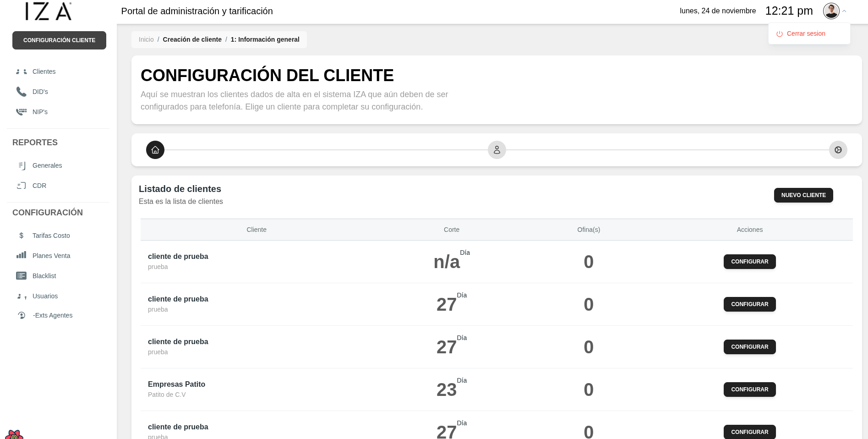This screenshot has height=439, width=868.
Task: Click the CONFIGURACIÓN CLIENTE sidebar button
Action: coord(59,40)
